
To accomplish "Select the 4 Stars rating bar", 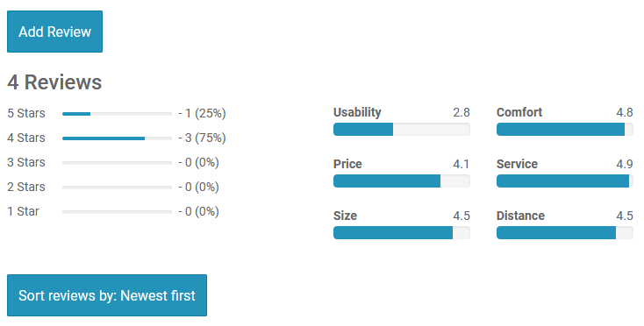I will (117, 138).
